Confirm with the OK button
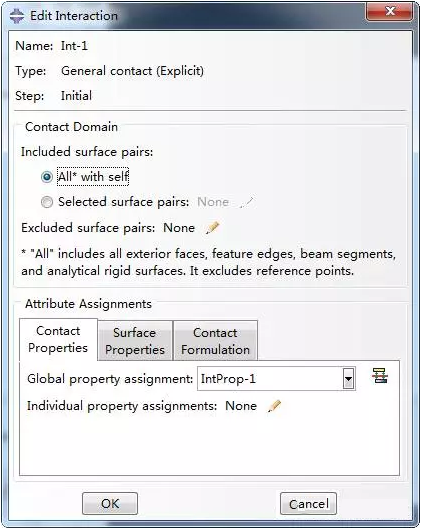This screenshot has width=422, height=529. [x=110, y=504]
